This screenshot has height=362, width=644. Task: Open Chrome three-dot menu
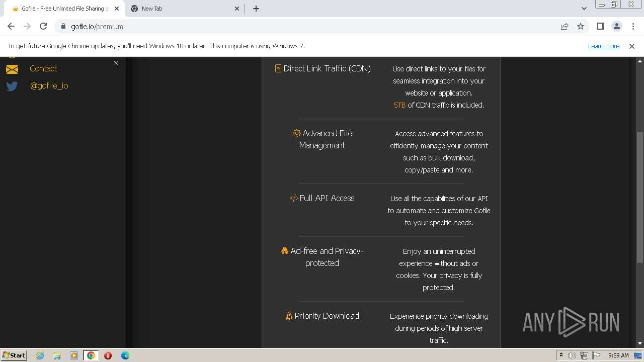click(x=633, y=26)
